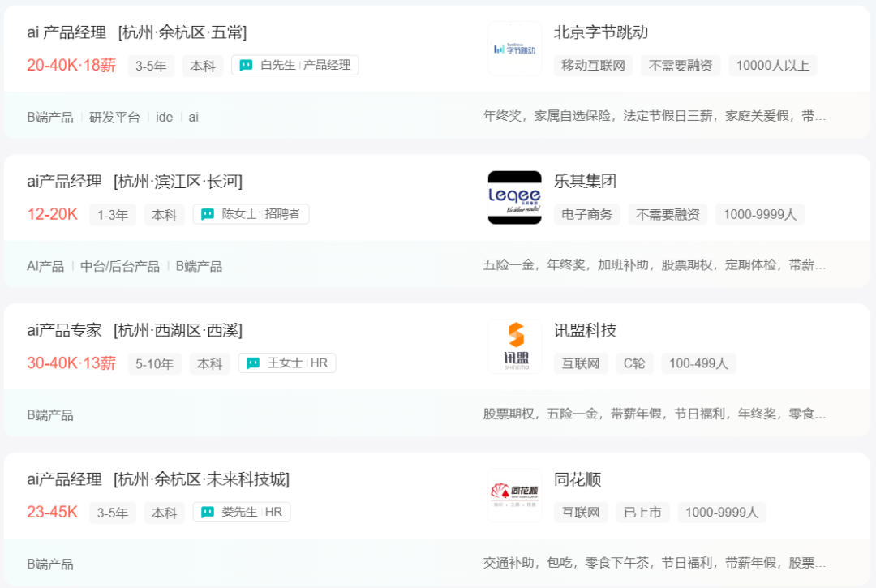Click the 23-45K salary text

(x=53, y=512)
